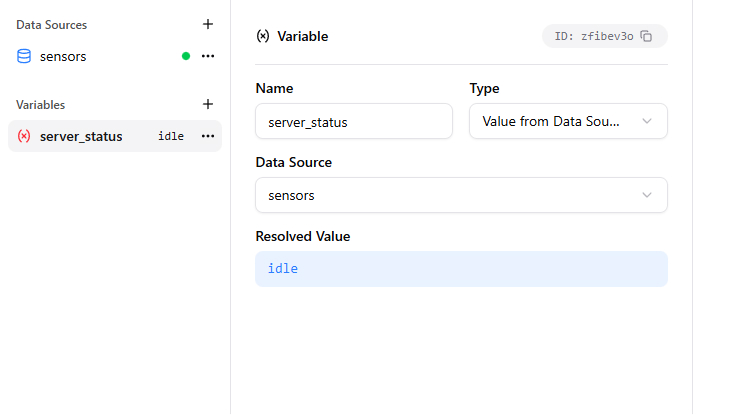Open more options for sensors data source
Screen dimensions: 736x415
click(x=207, y=56)
